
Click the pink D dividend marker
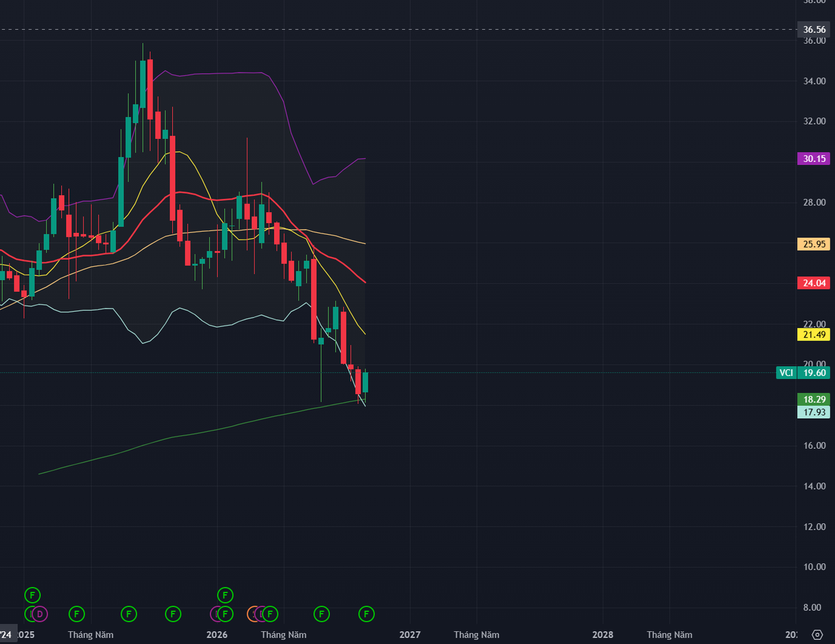pyautogui.click(x=40, y=614)
